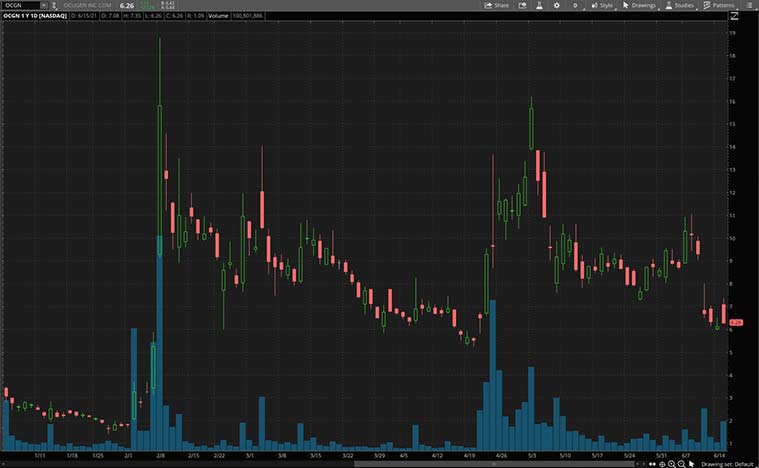
Task: Click the horizontal chart scrollbar at bottom
Action: click(x=494, y=464)
